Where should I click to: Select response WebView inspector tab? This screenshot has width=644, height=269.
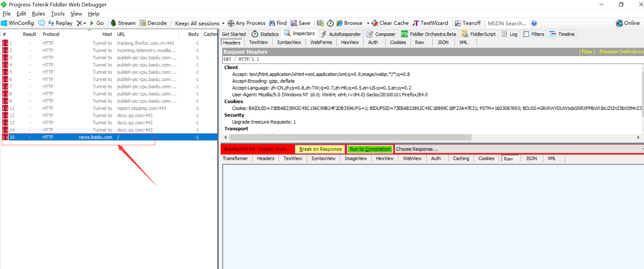[x=412, y=158]
